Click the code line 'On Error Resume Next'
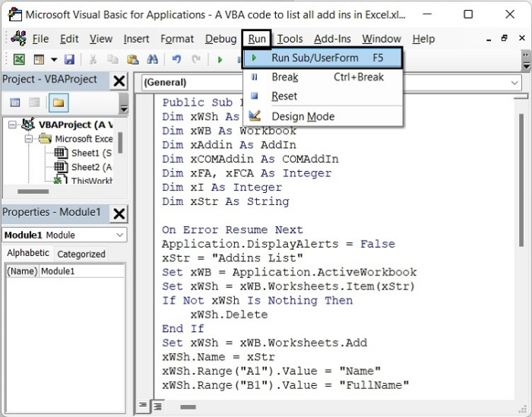 coord(233,230)
